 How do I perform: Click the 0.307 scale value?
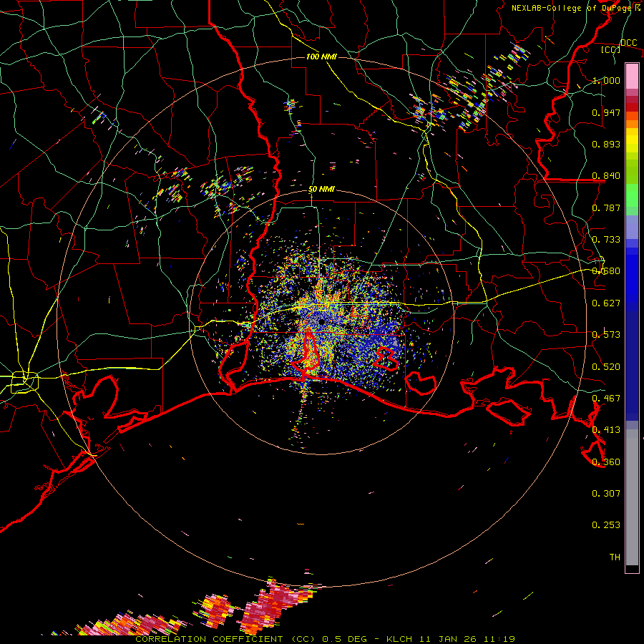(606, 494)
